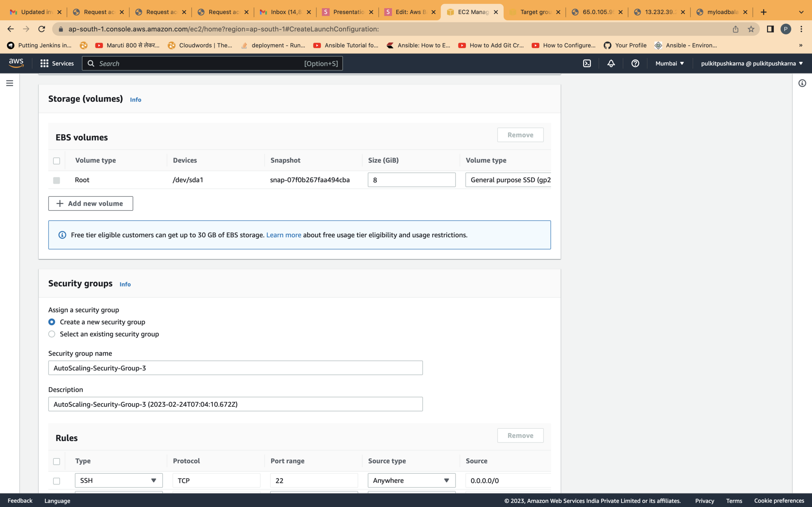
Task: Expand the hamburger side navigation
Action: point(10,83)
